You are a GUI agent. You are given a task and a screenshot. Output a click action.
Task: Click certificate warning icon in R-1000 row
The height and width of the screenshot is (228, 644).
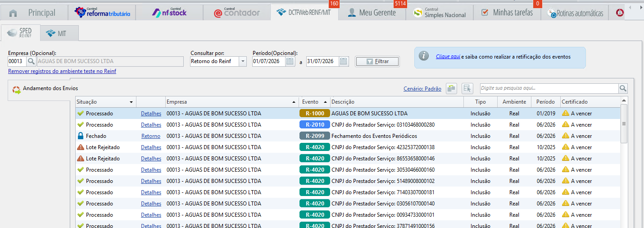[x=566, y=113]
